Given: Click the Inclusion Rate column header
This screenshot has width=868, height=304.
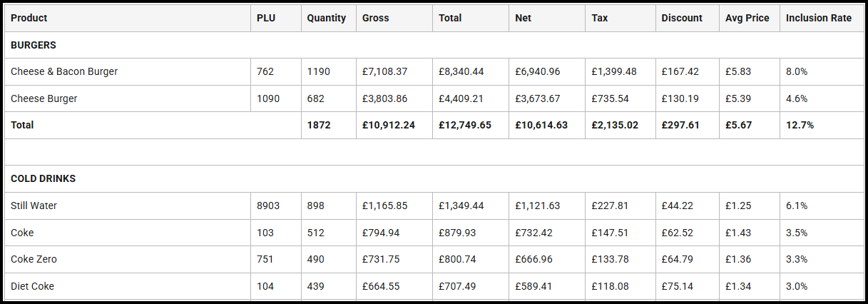Looking at the screenshot, I should click(x=818, y=18).
